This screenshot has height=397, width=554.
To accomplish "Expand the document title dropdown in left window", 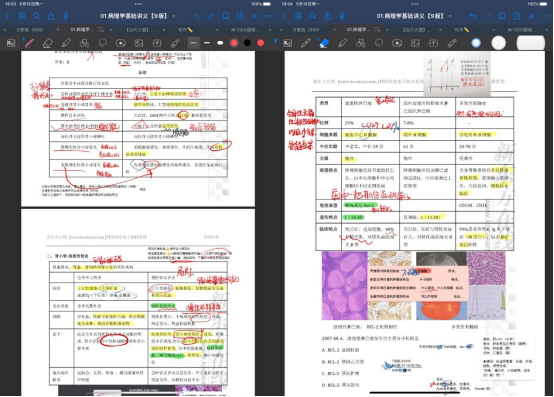I will pyautogui.click(x=173, y=16).
